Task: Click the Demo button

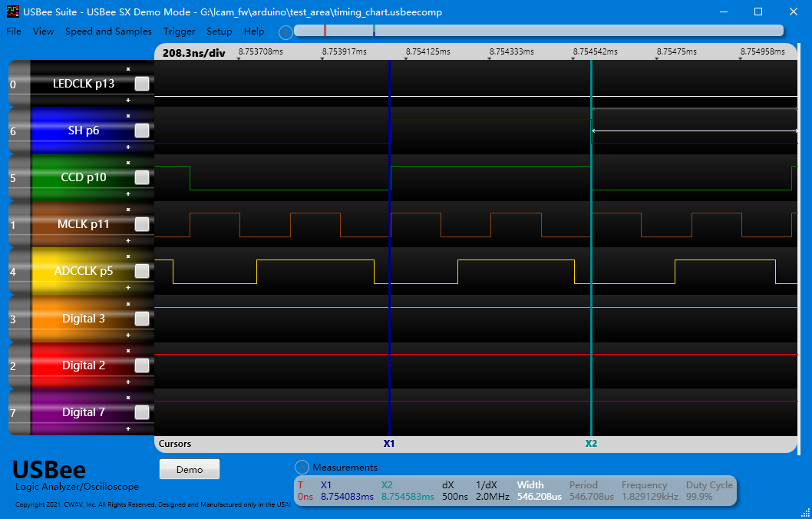Action: click(190, 469)
